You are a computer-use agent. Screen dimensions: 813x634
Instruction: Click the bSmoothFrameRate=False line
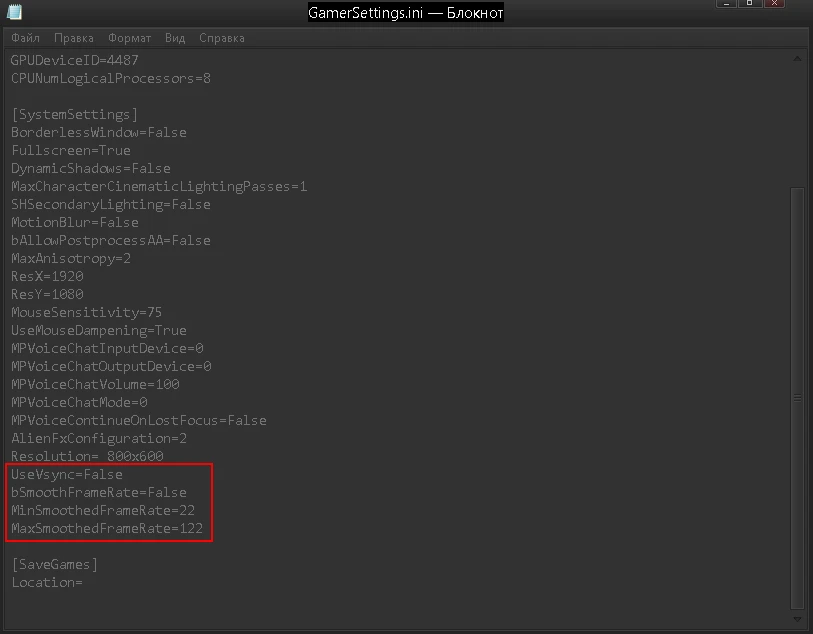[x=99, y=492]
